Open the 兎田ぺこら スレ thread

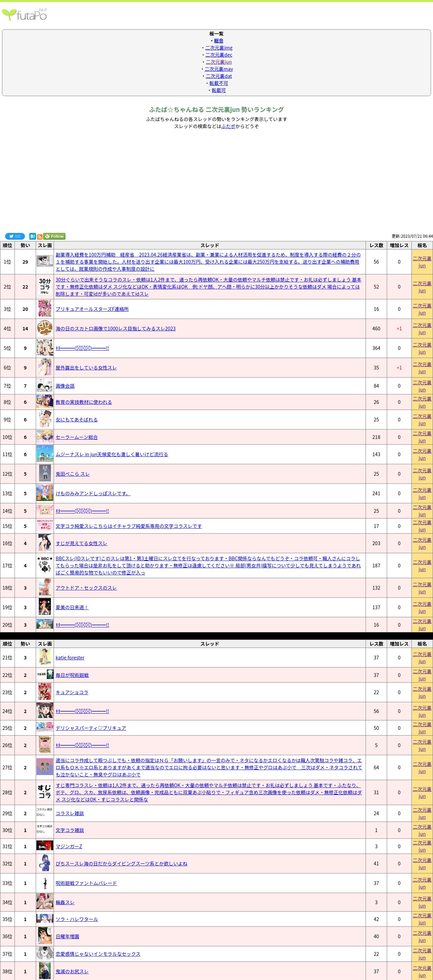(x=72, y=474)
